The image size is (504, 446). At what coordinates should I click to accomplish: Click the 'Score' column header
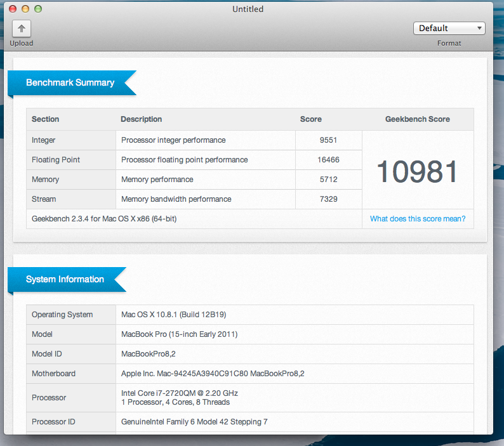[311, 119]
